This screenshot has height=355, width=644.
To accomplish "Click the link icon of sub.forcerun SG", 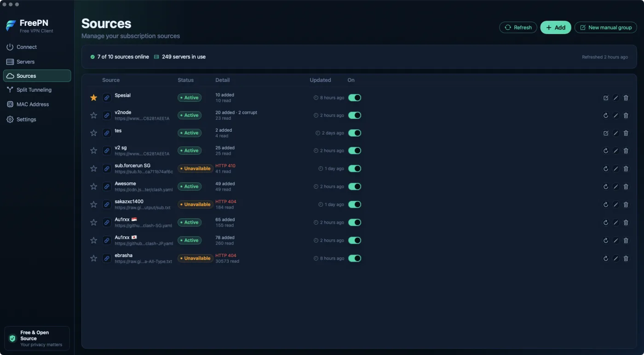I will [107, 169].
